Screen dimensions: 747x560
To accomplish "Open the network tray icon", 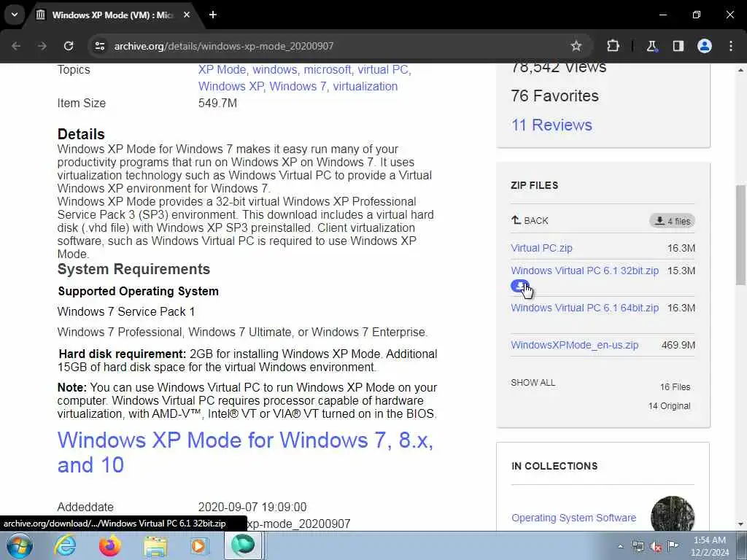I will point(638,547).
